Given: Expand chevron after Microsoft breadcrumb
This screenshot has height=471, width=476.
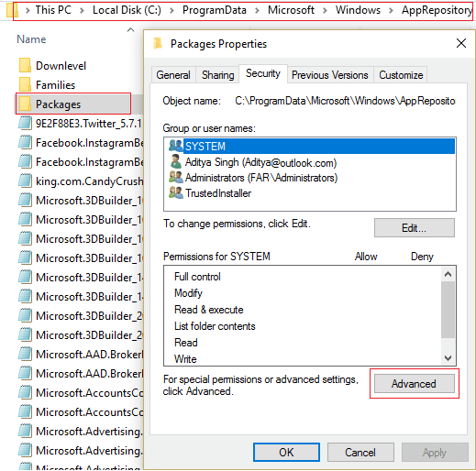Looking at the screenshot, I should 325,11.
